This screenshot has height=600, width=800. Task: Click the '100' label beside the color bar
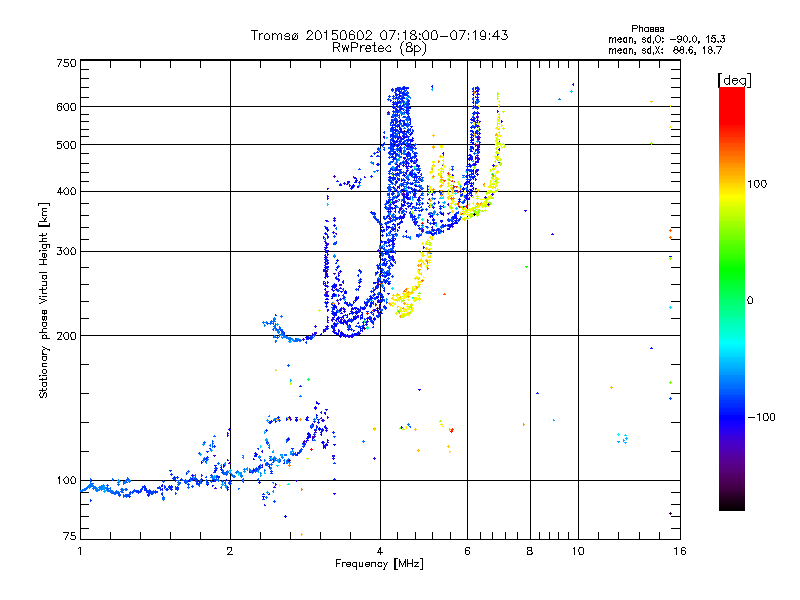click(x=757, y=184)
